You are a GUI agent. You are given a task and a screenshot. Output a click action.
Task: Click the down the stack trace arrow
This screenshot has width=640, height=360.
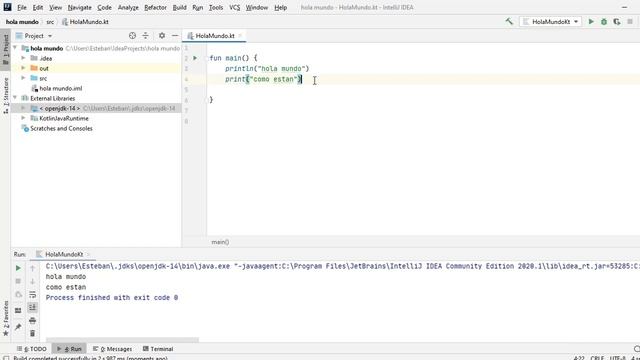(x=33, y=281)
